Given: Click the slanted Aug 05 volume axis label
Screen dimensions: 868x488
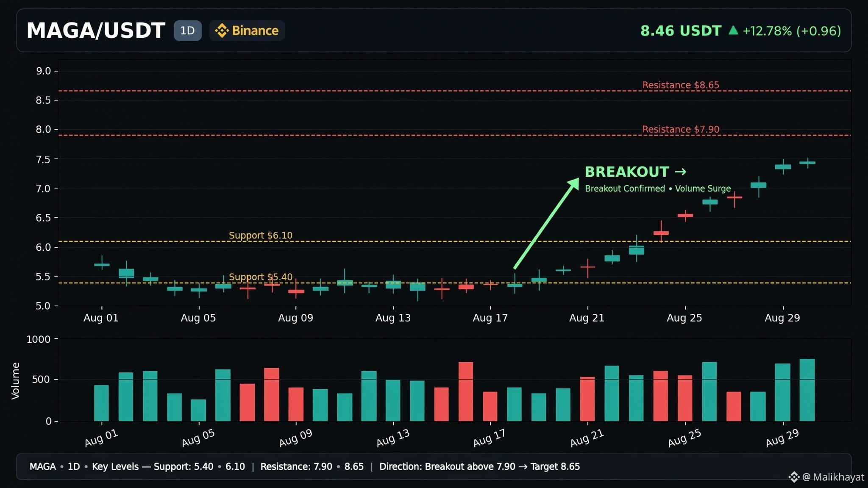Looking at the screenshot, I should pos(198,438).
